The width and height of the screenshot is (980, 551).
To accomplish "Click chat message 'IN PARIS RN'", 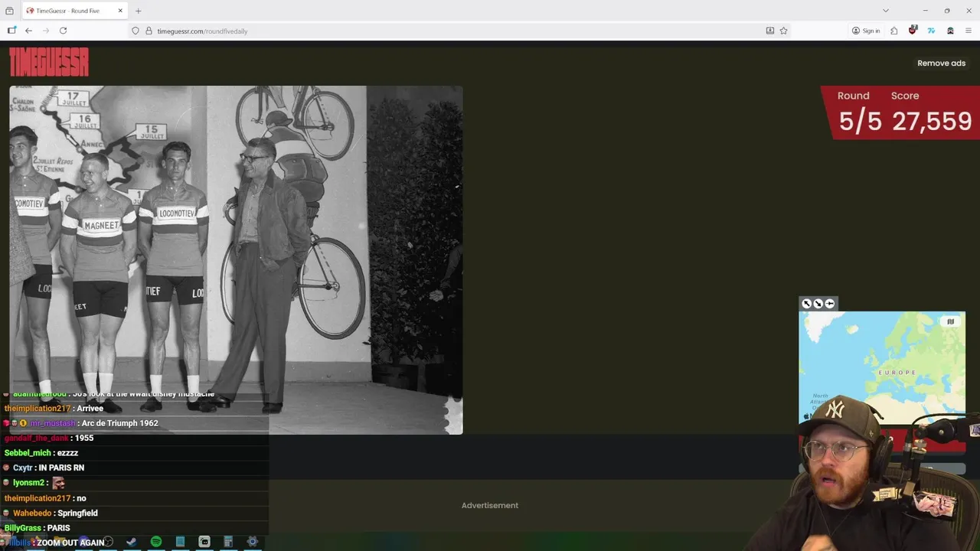I will (x=61, y=468).
